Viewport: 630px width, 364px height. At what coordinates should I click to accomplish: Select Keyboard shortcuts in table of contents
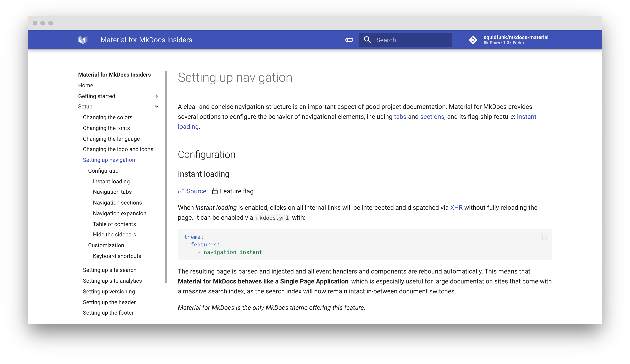click(117, 256)
